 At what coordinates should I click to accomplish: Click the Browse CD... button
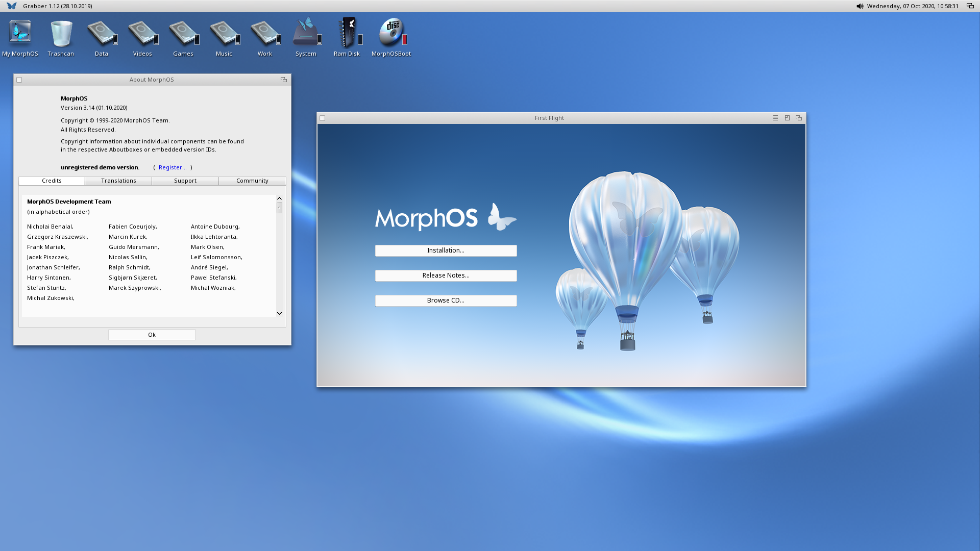click(446, 300)
